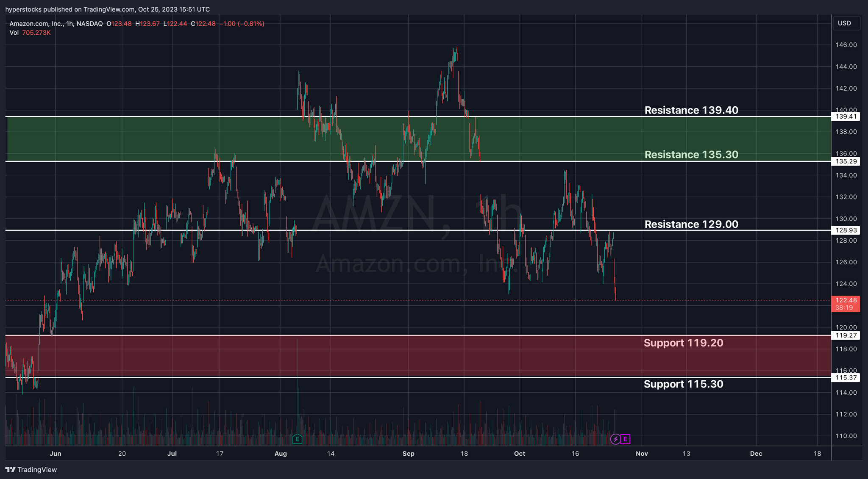Click the purple lightning bolt event icon

[x=615, y=439]
